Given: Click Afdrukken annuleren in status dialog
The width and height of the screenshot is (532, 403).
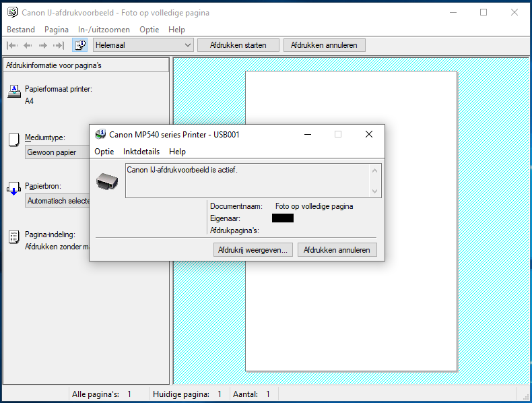Looking at the screenshot, I should click(337, 250).
